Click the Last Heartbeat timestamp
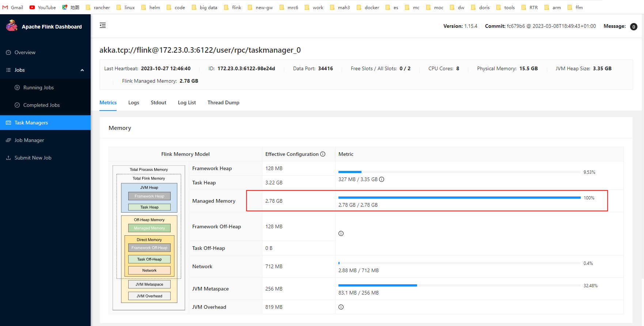The height and width of the screenshot is (326, 644). pos(166,68)
